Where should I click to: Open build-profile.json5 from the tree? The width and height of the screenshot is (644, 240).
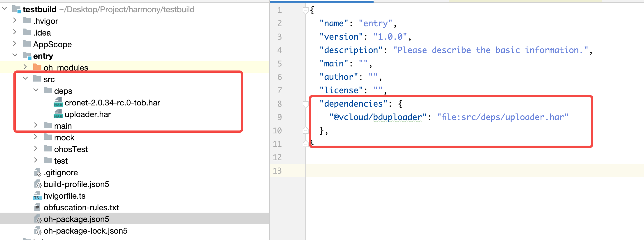coord(76,184)
